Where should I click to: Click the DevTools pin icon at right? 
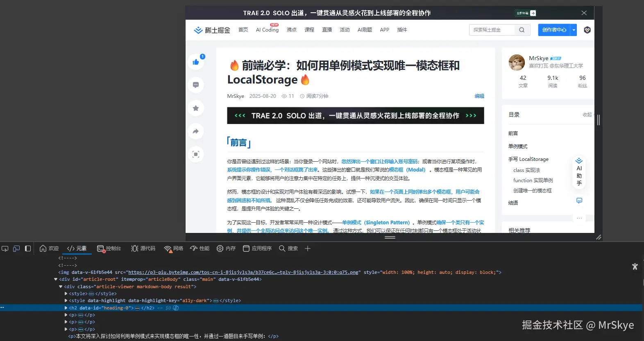(x=635, y=266)
